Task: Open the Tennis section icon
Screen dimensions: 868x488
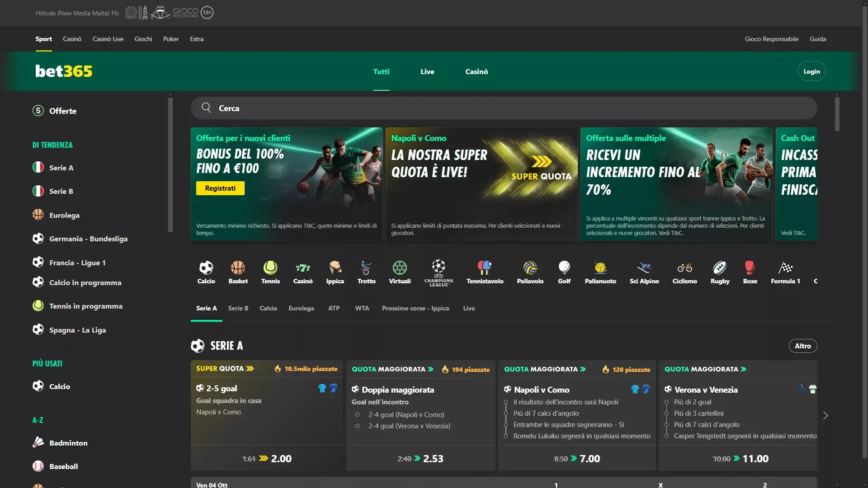Action: pyautogui.click(x=270, y=267)
